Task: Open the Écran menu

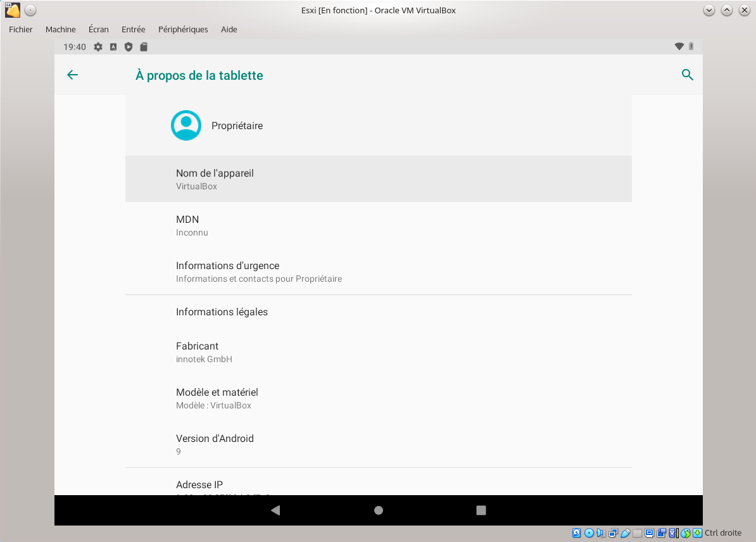Action: [x=99, y=29]
